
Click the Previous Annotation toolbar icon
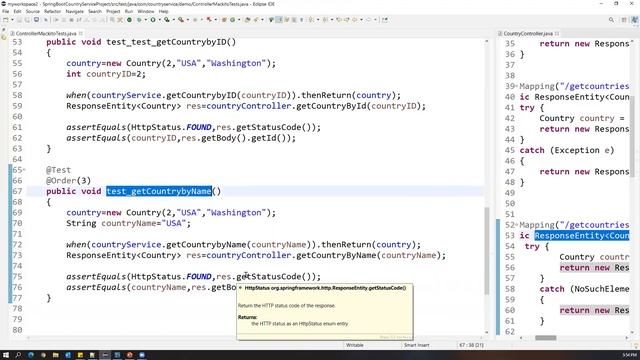click(x=325, y=20)
